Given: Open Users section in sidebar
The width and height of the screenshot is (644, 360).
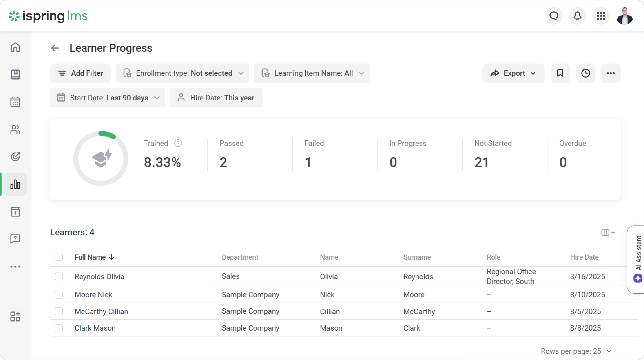Looking at the screenshot, I should click(x=15, y=129).
